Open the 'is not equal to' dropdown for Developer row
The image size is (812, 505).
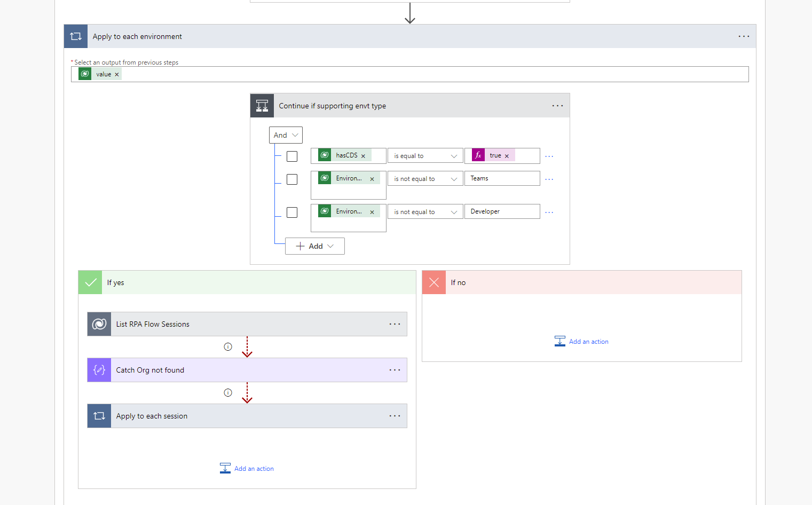[x=425, y=212]
